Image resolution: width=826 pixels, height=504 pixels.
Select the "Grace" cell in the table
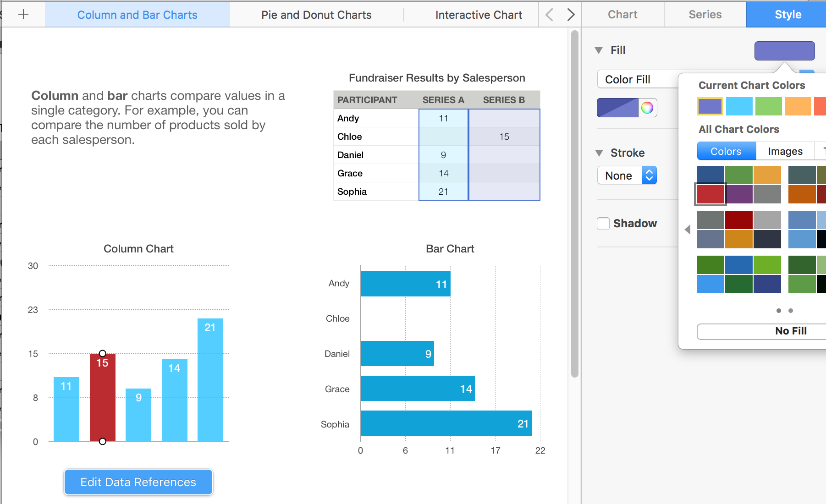[376, 173]
